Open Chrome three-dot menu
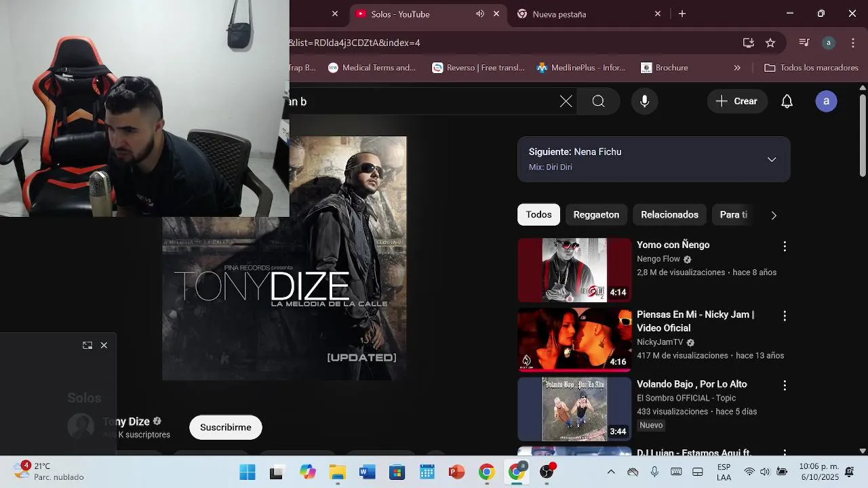This screenshot has width=868, height=488. [x=852, y=43]
